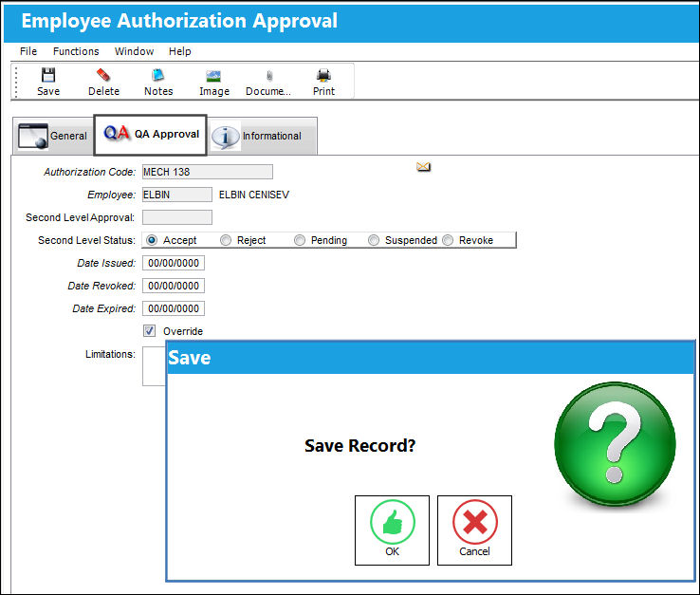Image resolution: width=700 pixels, height=595 pixels.
Task: Select the Suspended status option
Action: point(374,240)
